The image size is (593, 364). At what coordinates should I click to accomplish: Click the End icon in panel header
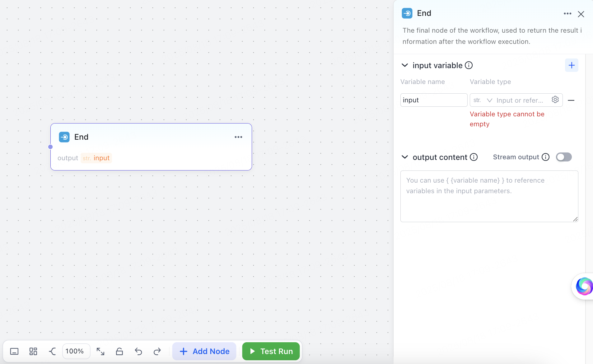[x=407, y=13]
